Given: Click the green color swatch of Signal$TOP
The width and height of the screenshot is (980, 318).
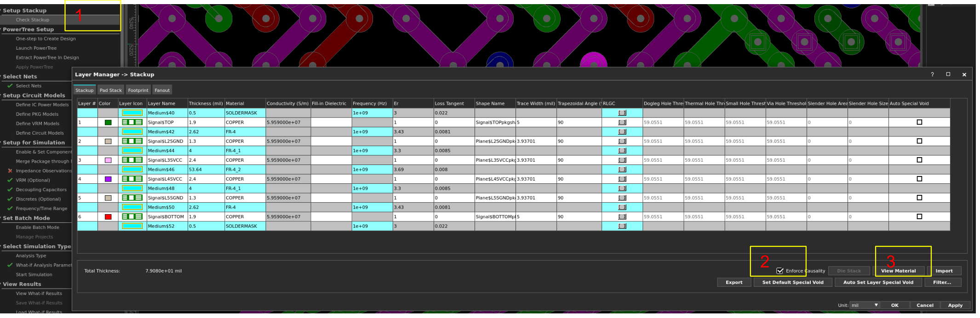Looking at the screenshot, I should click(108, 122).
